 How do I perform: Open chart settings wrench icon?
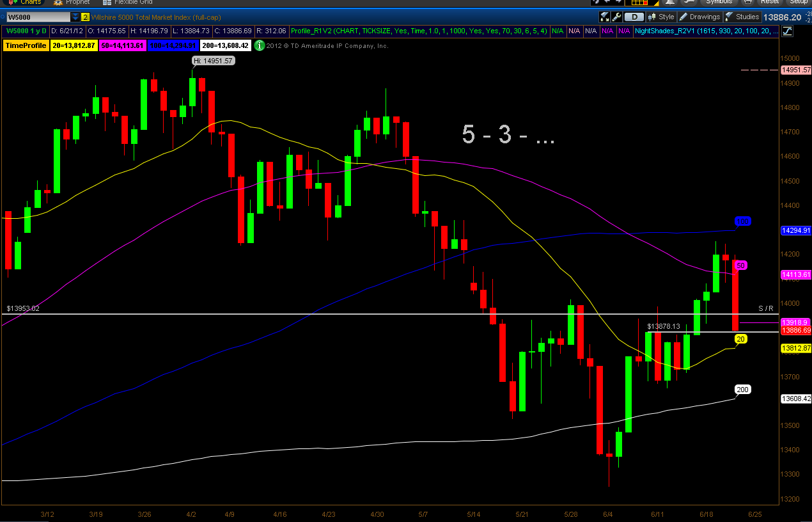tap(617, 17)
